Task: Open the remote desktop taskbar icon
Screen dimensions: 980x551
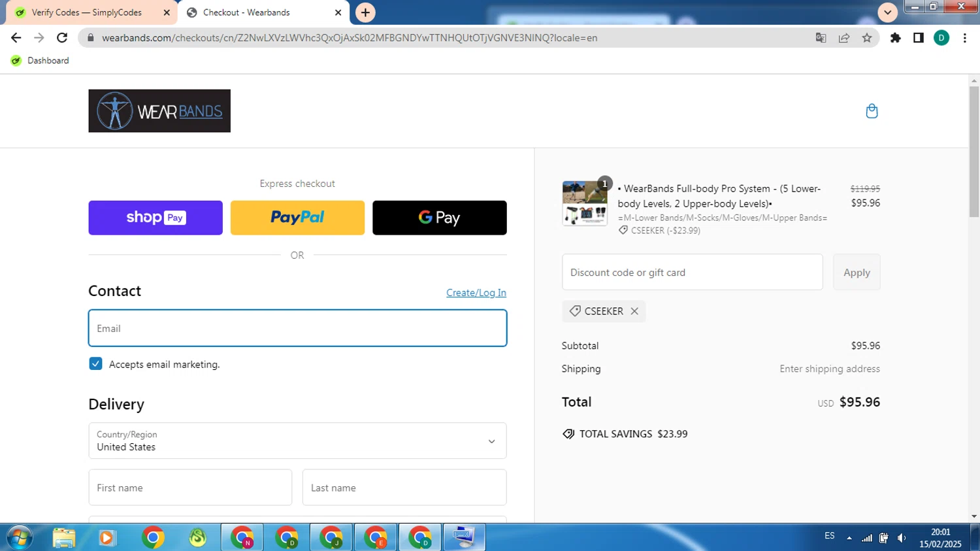Action: (x=464, y=537)
